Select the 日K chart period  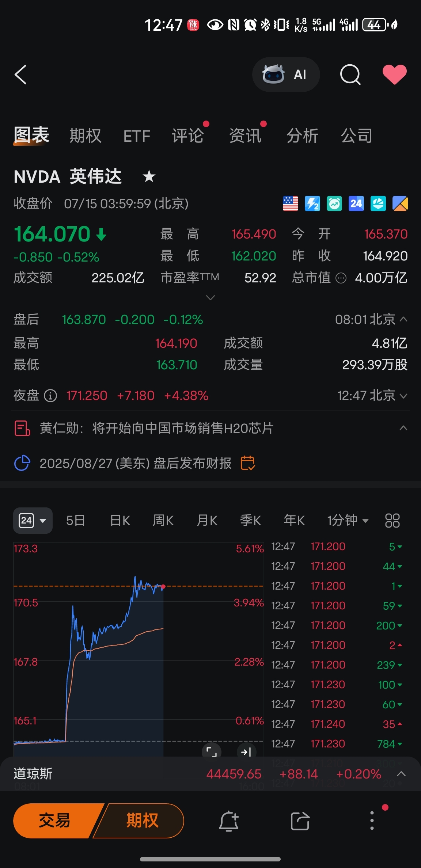(120, 520)
